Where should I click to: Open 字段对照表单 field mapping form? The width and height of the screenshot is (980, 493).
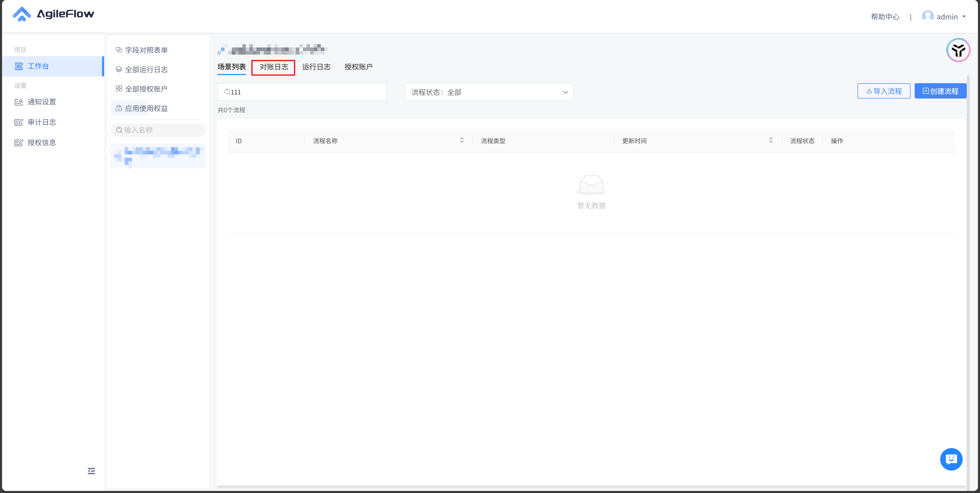tap(146, 50)
